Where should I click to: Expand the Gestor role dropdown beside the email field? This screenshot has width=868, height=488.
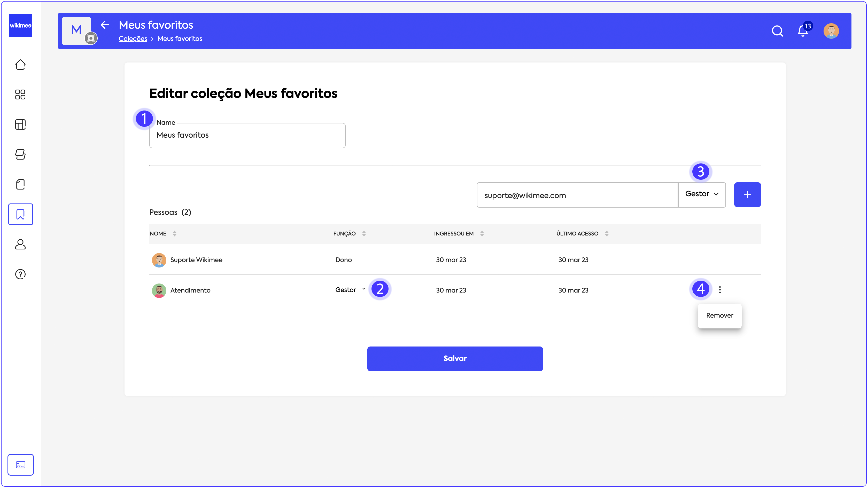pos(702,194)
